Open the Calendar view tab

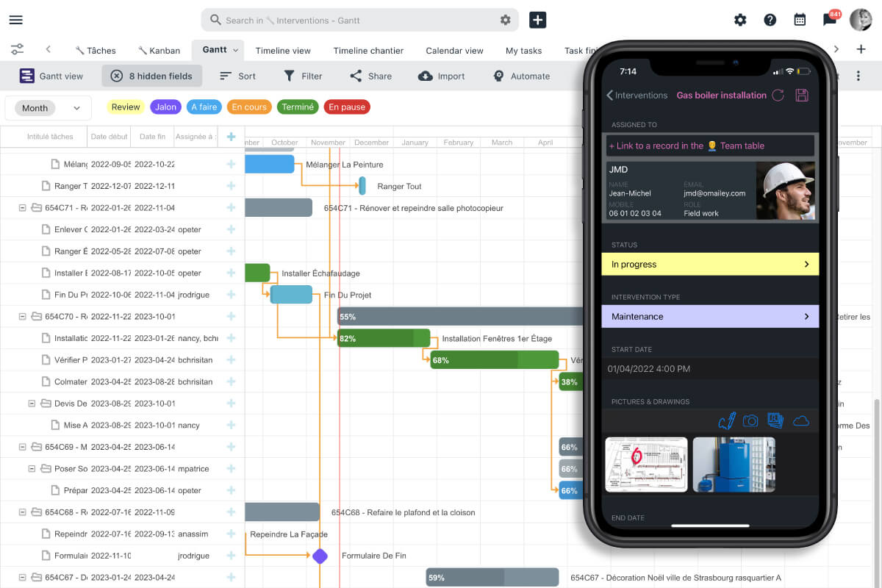click(454, 50)
